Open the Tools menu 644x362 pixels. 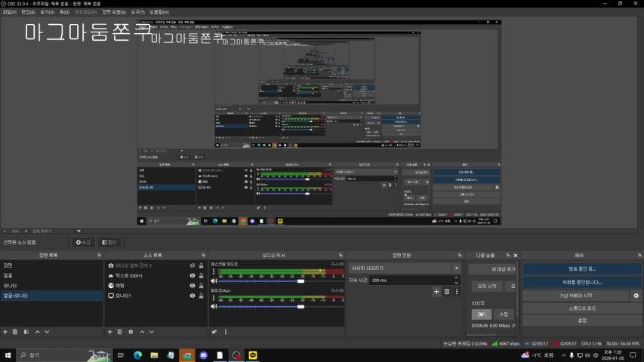(x=137, y=12)
